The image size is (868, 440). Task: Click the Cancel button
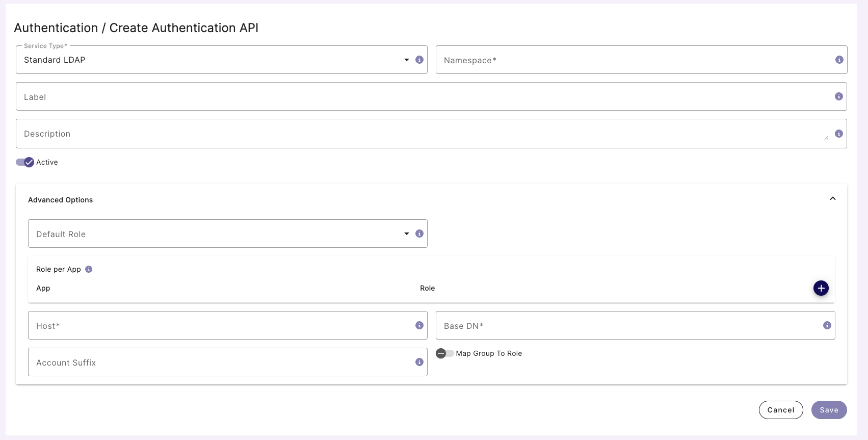780,410
